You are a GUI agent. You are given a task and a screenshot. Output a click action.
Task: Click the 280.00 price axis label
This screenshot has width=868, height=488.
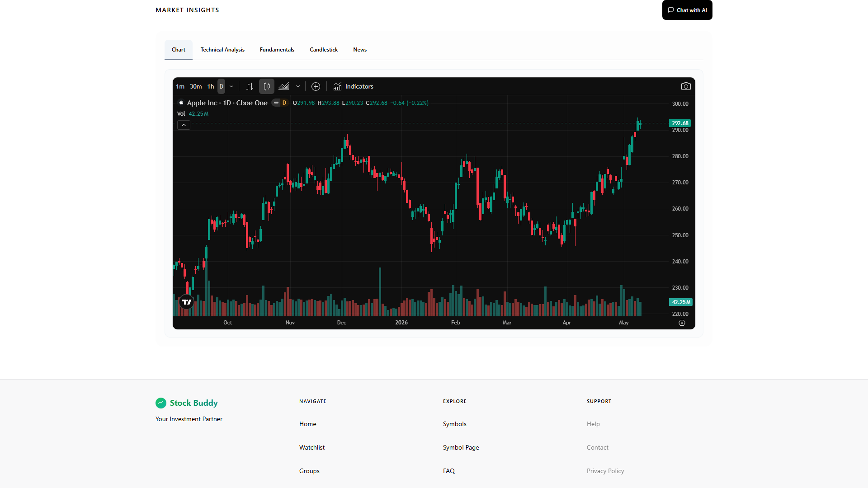pyautogui.click(x=680, y=156)
